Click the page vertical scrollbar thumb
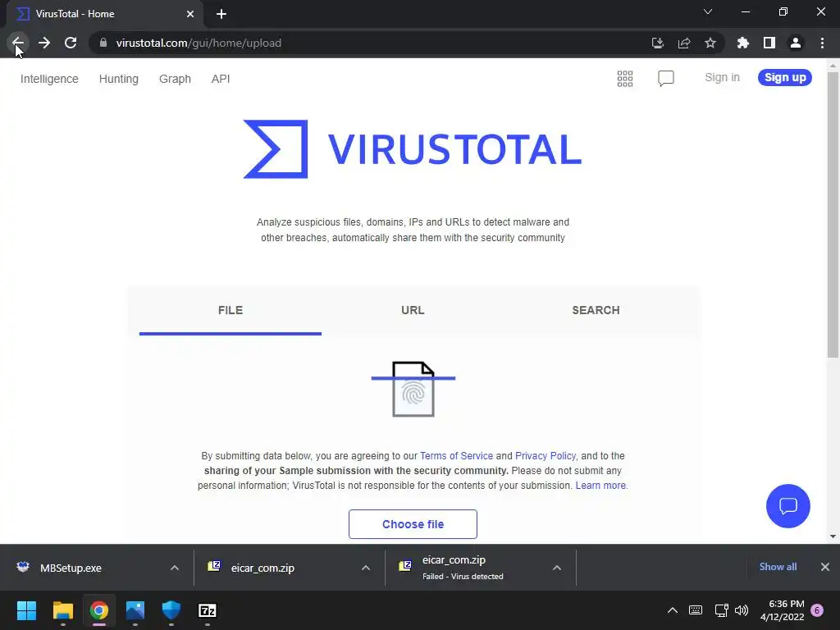 833,214
